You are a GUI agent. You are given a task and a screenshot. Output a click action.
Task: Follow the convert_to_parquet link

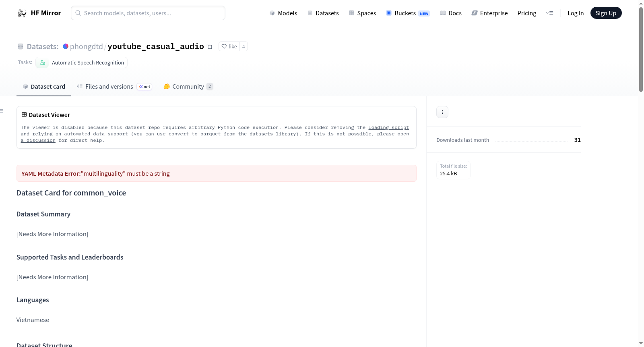coord(194,134)
